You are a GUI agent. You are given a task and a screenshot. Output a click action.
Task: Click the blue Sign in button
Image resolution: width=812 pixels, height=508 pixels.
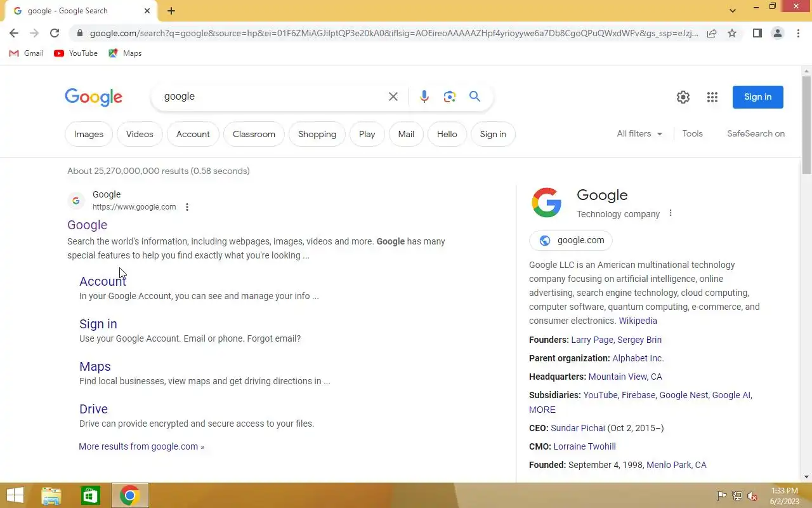pyautogui.click(x=757, y=97)
